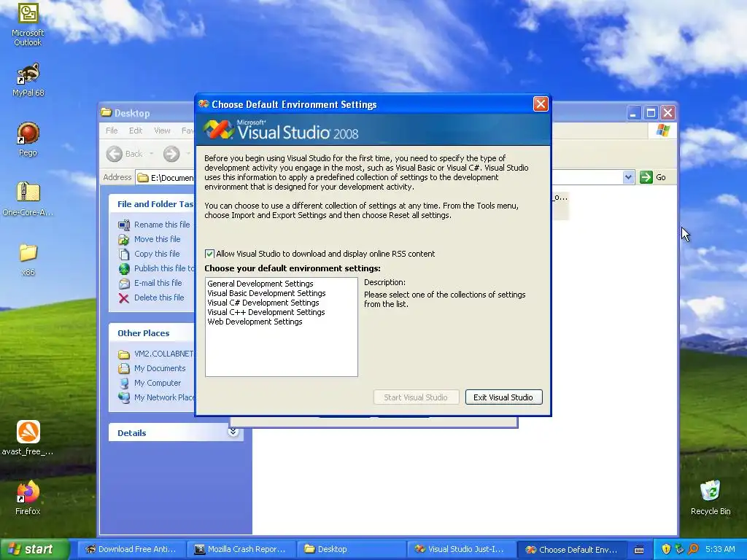Viewport: 747px width, 560px height.
Task: Switch to Download Free Anti... taskbar item
Action: (131, 550)
